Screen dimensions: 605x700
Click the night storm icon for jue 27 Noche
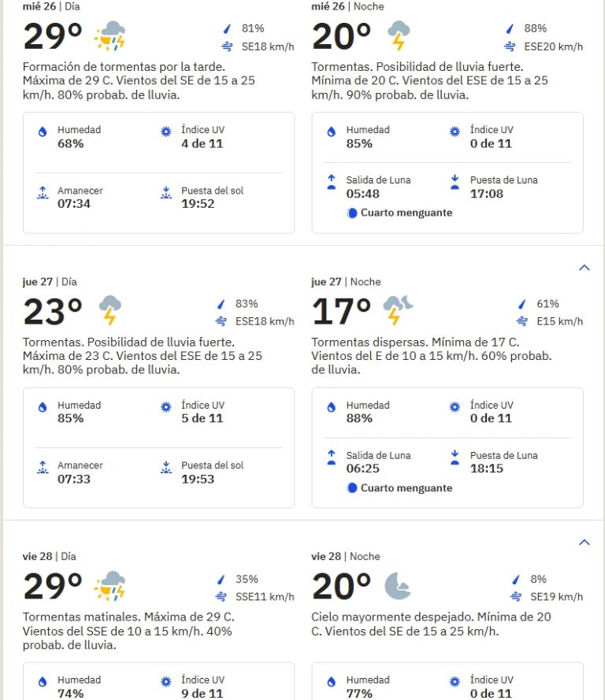click(x=398, y=310)
